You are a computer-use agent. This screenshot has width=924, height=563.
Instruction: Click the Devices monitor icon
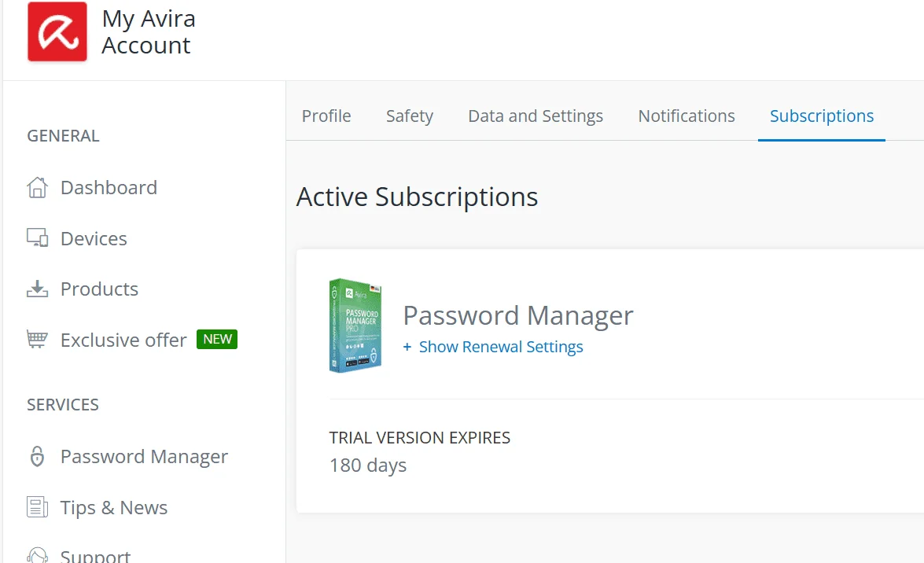click(37, 238)
